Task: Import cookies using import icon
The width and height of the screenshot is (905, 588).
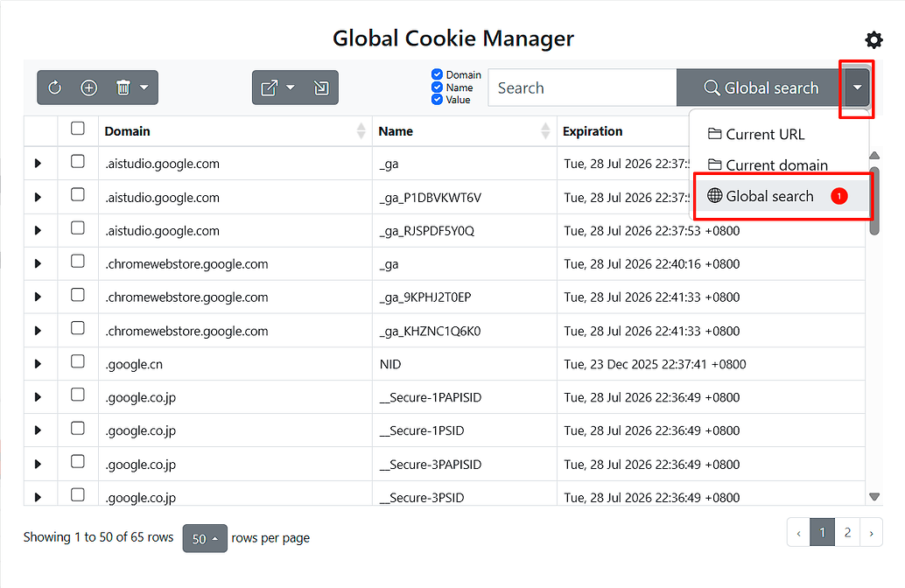Action: [x=321, y=87]
